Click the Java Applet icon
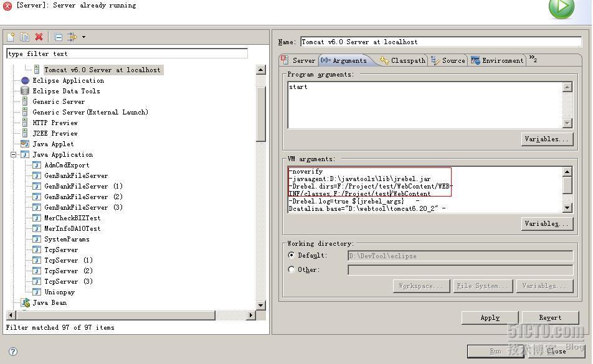This screenshot has width=593, height=364. pyautogui.click(x=25, y=144)
